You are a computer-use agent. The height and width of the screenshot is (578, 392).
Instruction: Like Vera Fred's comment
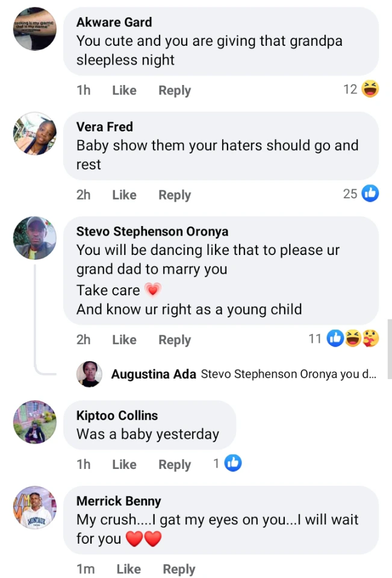click(x=124, y=195)
